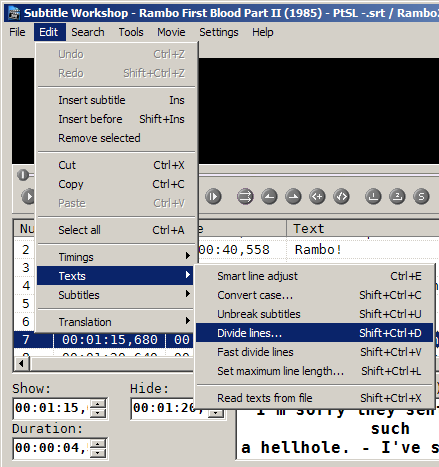The width and height of the screenshot is (439, 467).
Task: Choose Insert before in the Edit menu
Action: click(x=116, y=119)
